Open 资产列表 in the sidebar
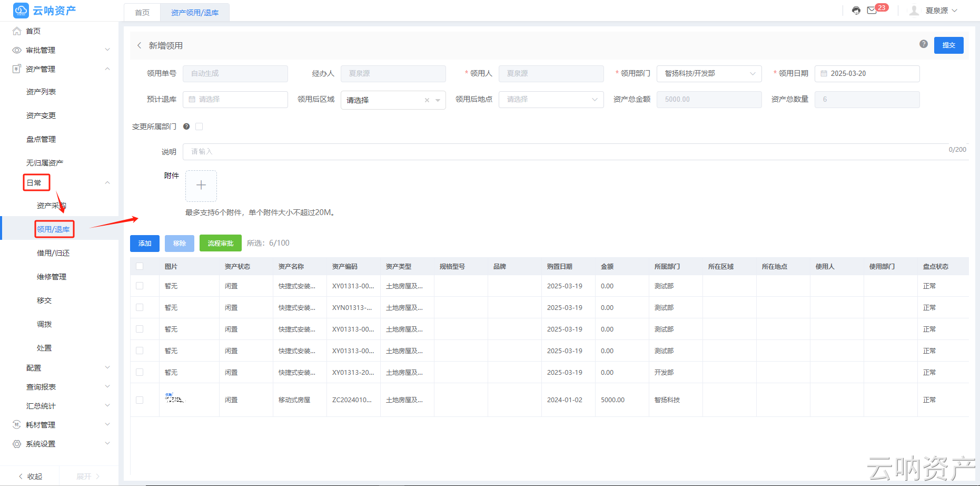Screen dimensions: 980x486 click(41, 92)
